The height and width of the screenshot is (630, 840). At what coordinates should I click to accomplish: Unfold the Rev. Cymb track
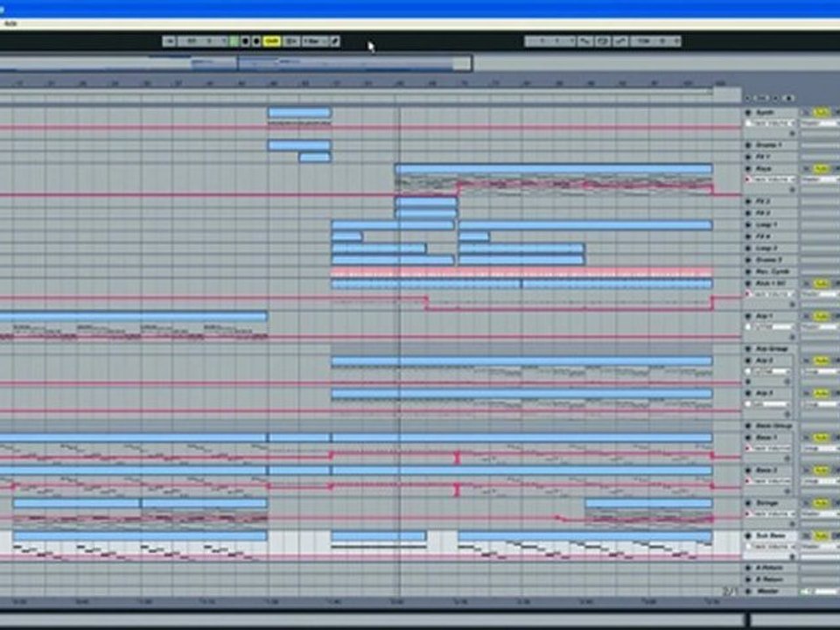[748, 271]
